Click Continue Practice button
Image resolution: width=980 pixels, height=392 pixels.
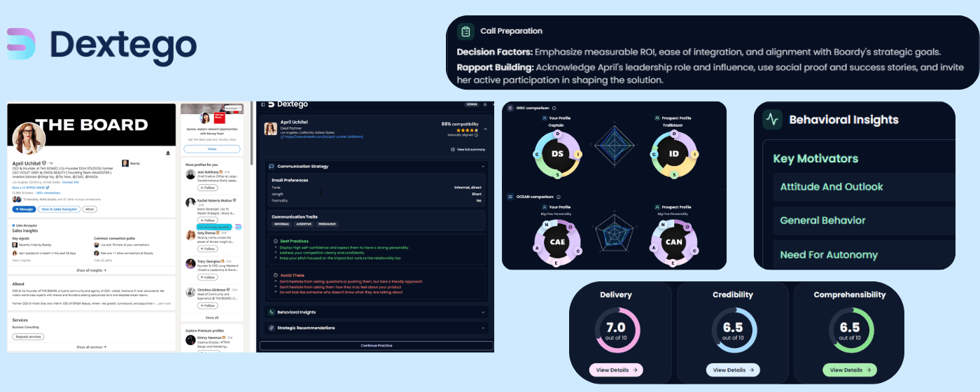[x=377, y=345]
